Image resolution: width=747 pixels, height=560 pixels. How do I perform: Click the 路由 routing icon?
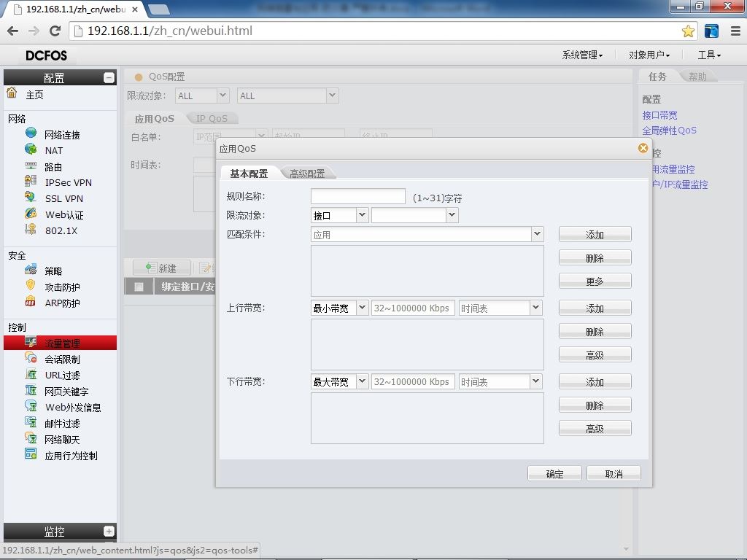point(31,166)
